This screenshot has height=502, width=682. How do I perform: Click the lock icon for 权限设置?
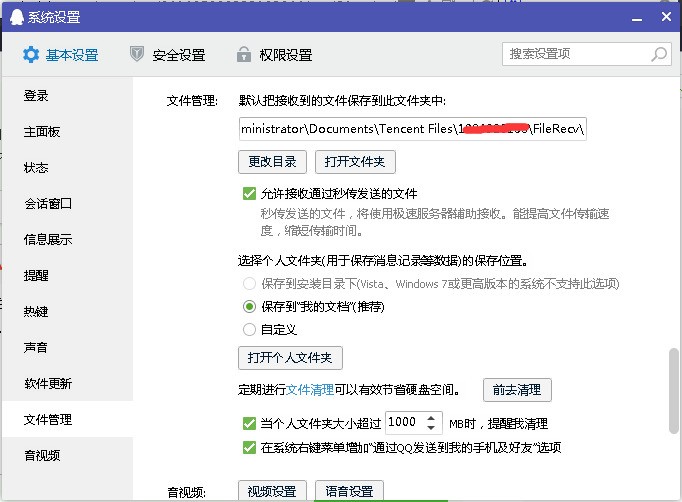click(x=244, y=54)
